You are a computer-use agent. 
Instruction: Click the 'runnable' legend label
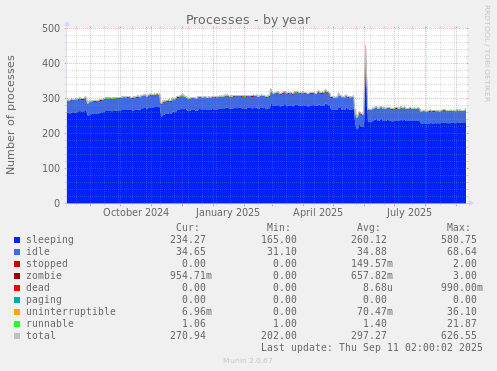(50, 324)
